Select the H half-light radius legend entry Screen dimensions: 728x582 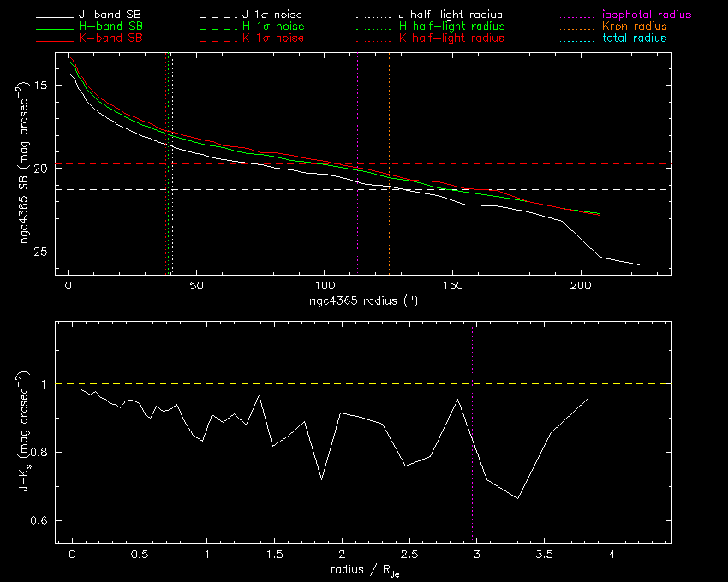(x=451, y=27)
